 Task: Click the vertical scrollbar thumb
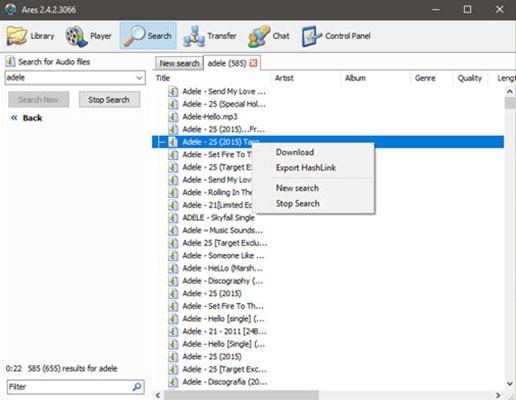click(510, 103)
